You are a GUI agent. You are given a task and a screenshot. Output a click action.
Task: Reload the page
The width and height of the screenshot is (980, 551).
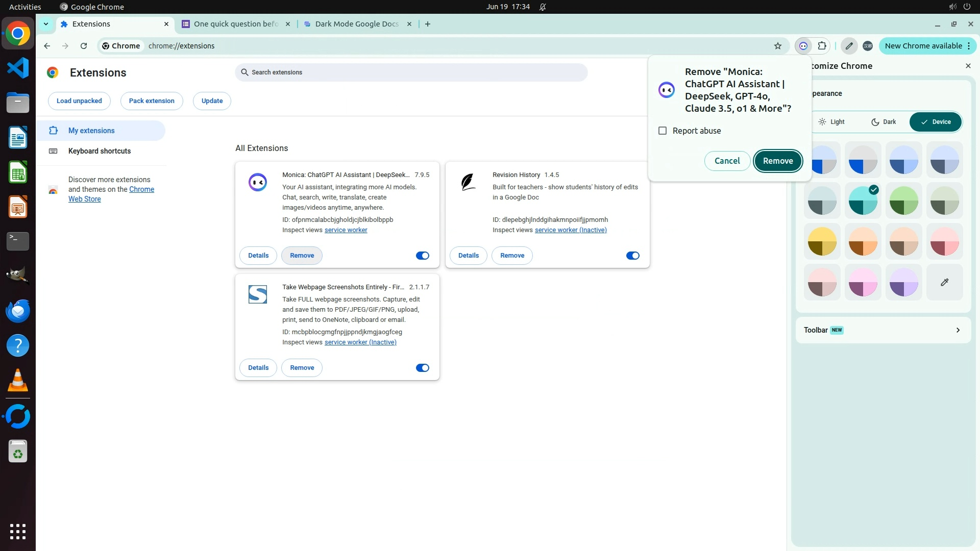coord(84,46)
